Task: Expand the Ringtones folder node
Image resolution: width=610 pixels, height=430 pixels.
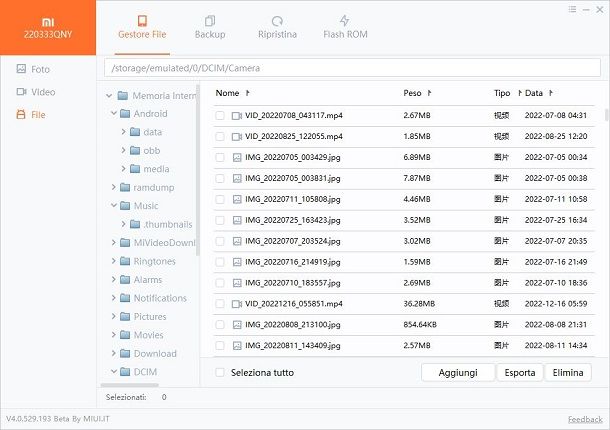Action: [x=114, y=261]
